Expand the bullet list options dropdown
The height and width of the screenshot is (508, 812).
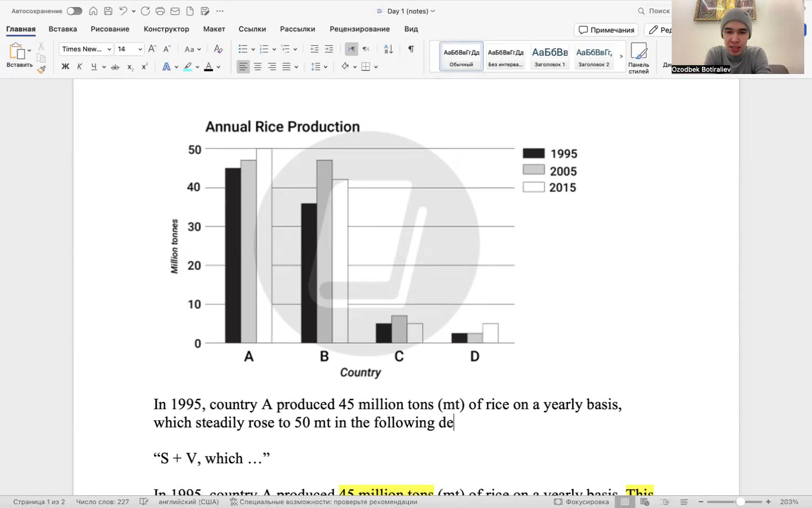[x=252, y=49]
